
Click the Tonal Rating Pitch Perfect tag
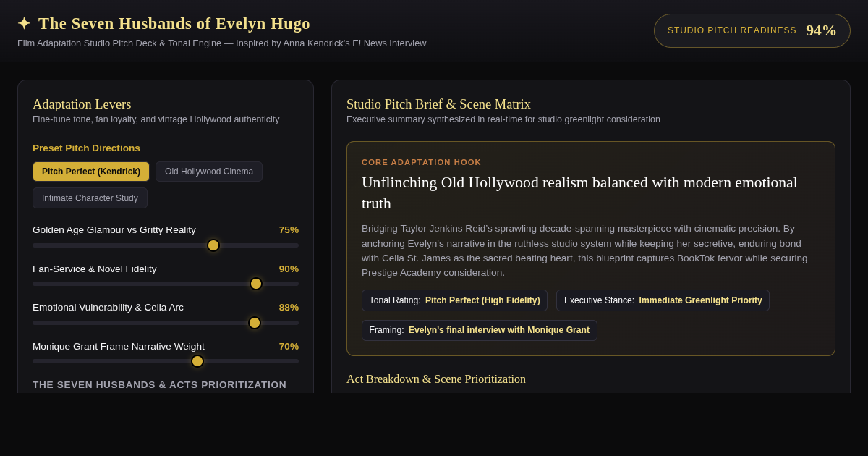(x=454, y=300)
